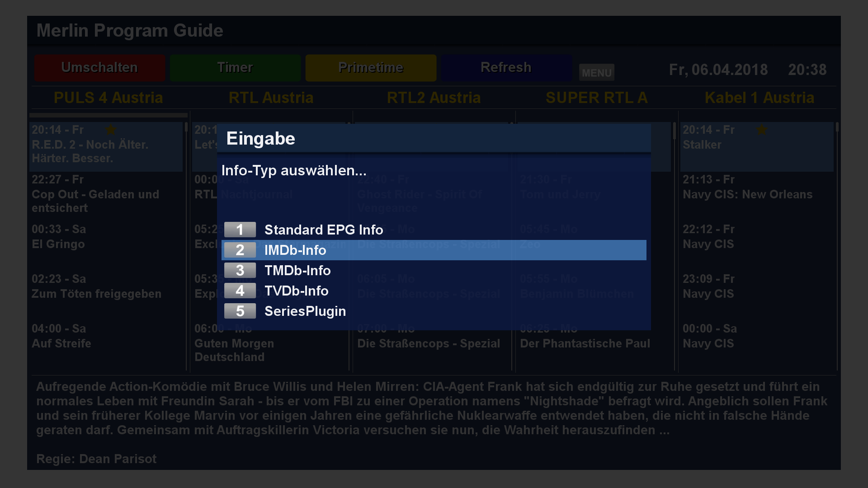The width and height of the screenshot is (868, 488).
Task: Select the PULS 4 Austria channel header
Action: pos(108,98)
